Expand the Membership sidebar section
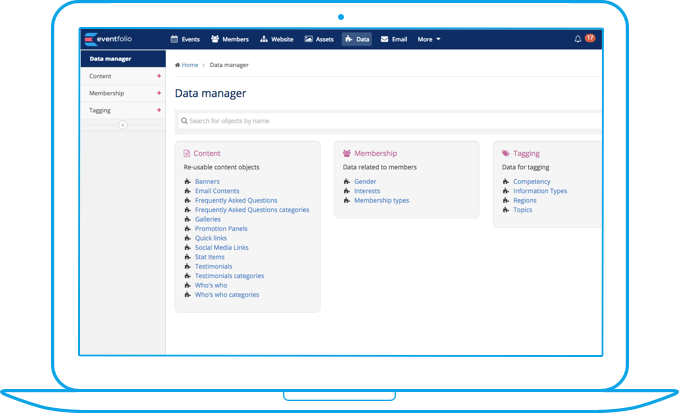 (x=159, y=93)
